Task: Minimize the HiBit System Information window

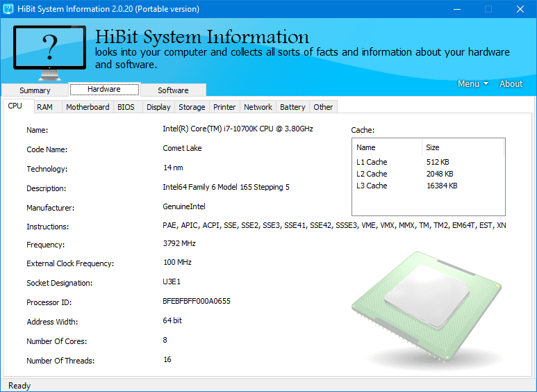Action: click(x=456, y=9)
